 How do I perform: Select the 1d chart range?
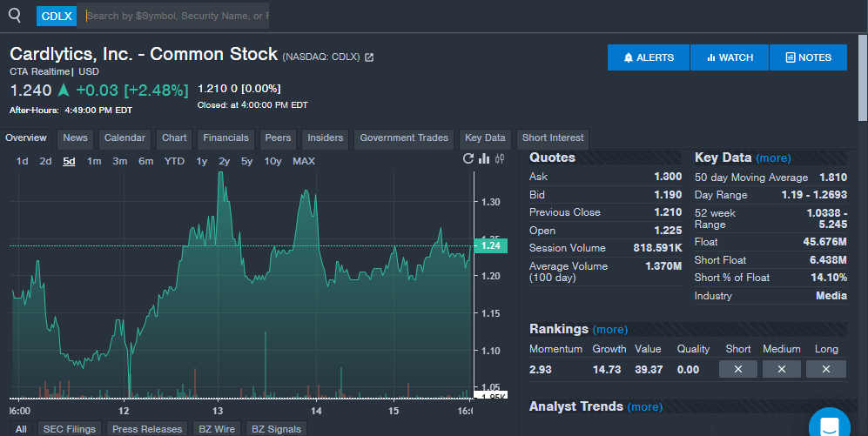point(22,161)
